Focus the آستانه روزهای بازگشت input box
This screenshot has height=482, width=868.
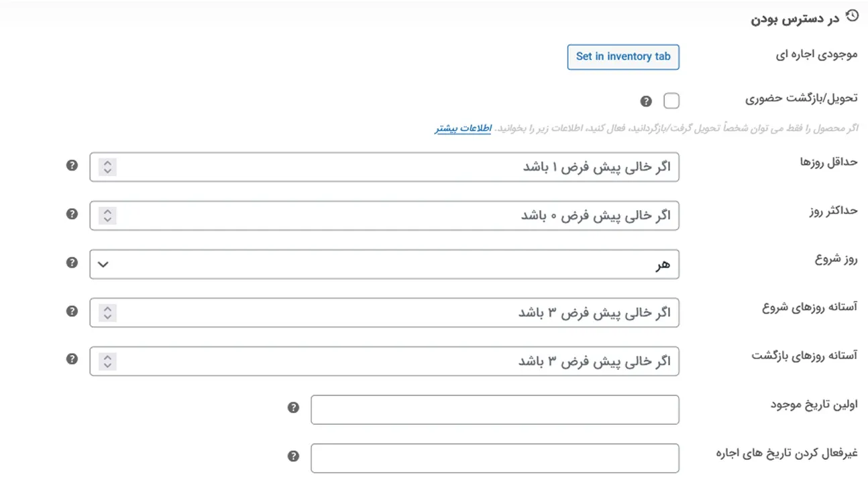point(384,361)
